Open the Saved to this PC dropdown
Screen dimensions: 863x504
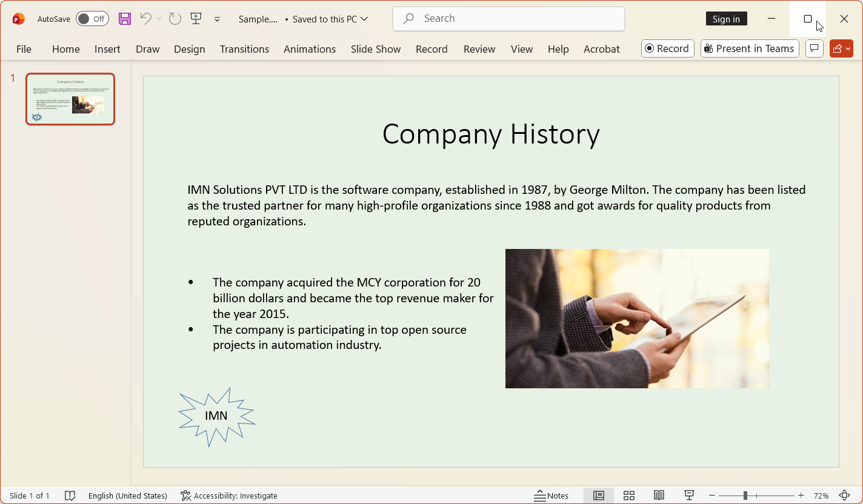(328, 19)
